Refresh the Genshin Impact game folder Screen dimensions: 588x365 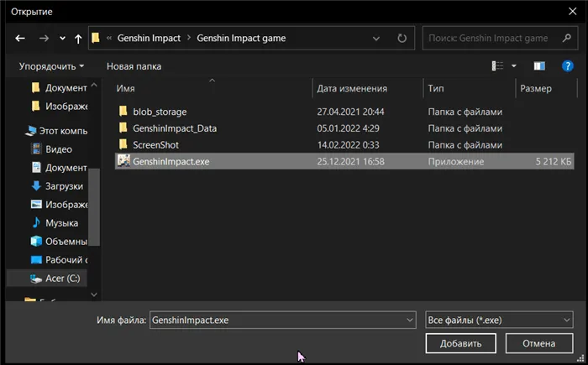click(402, 39)
